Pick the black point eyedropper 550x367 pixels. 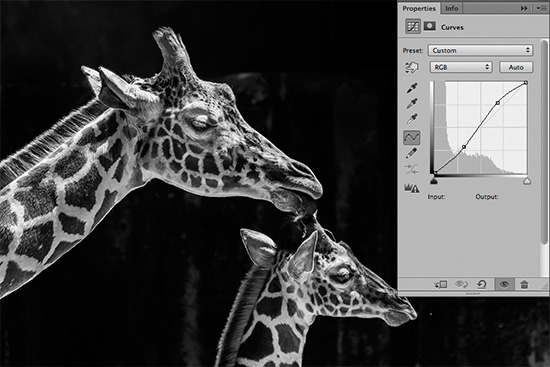(412, 88)
